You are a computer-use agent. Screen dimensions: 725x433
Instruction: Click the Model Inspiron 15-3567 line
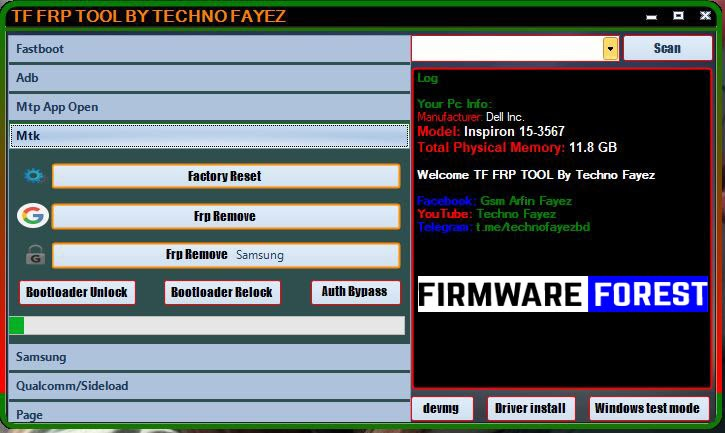[x=491, y=131]
